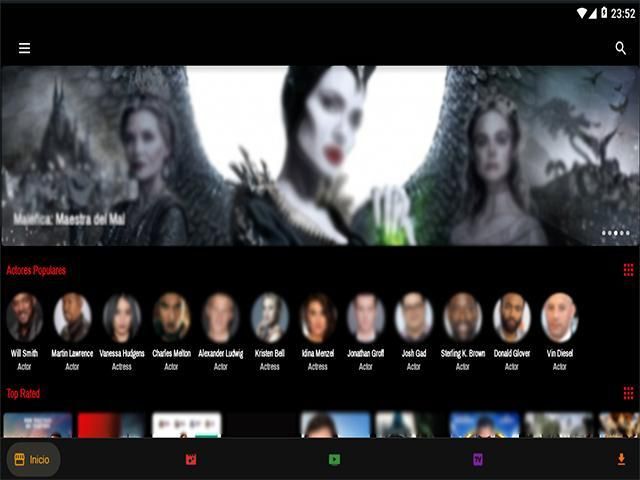Open the hamburger navigation menu
640x480 pixels.
tap(24, 48)
